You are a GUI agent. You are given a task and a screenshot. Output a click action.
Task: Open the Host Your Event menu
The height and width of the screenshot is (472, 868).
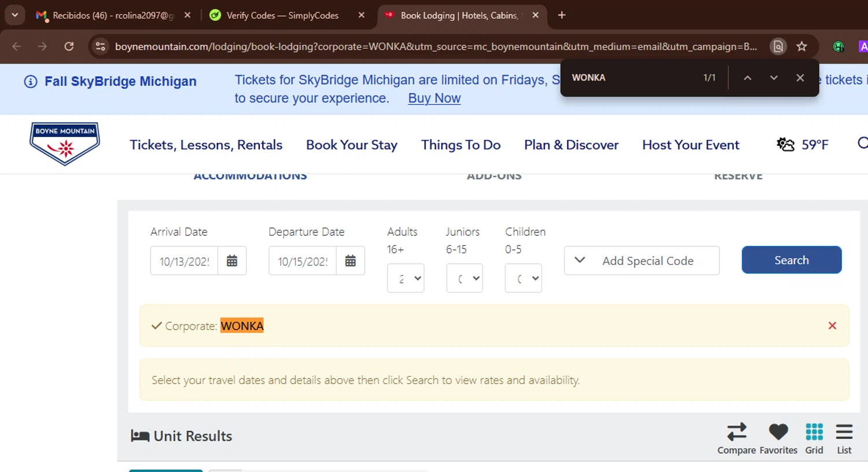pyautogui.click(x=691, y=145)
